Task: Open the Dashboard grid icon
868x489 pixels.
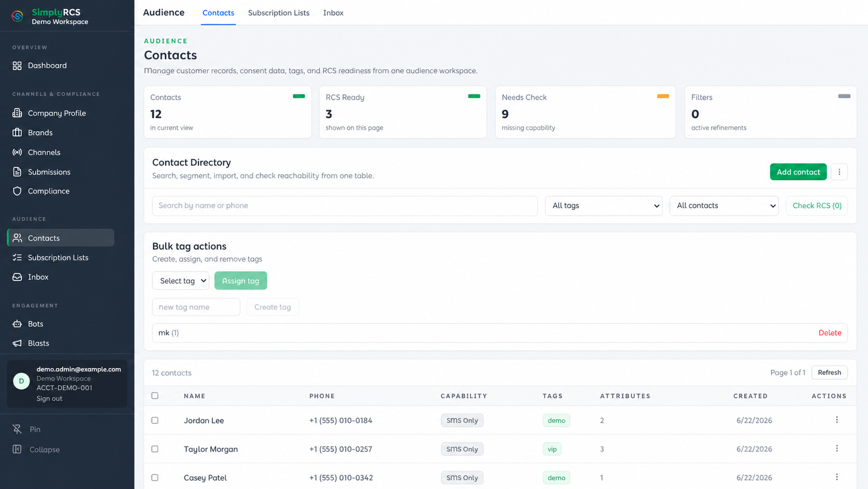Action: (x=17, y=65)
